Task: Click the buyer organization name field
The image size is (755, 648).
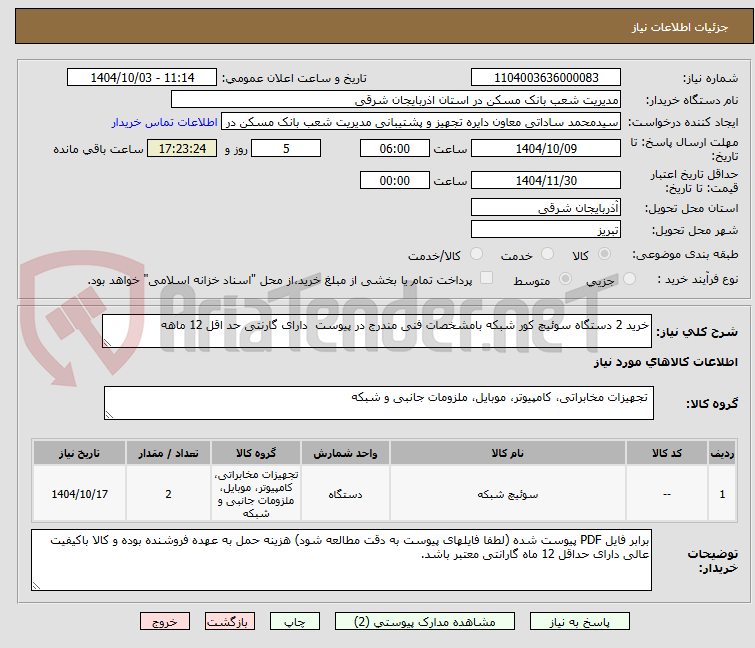Action: 395,100
